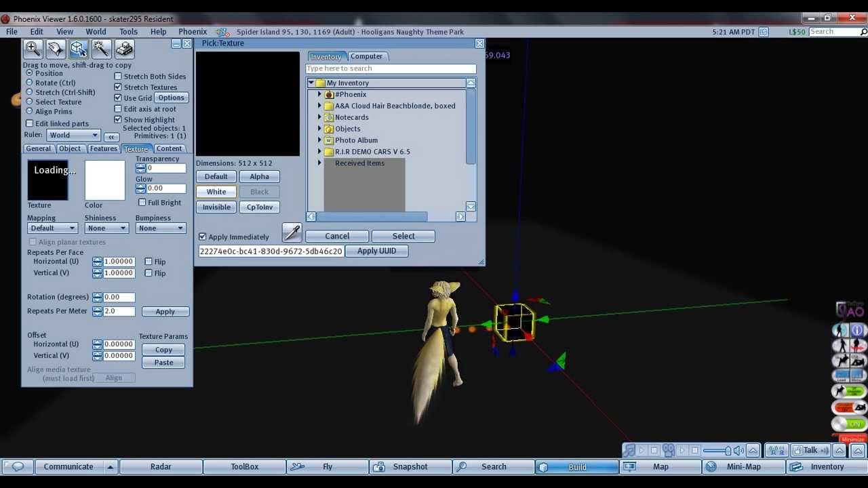The height and width of the screenshot is (488, 868).
Task: Enable Full Bright checkbox
Action: pos(142,203)
